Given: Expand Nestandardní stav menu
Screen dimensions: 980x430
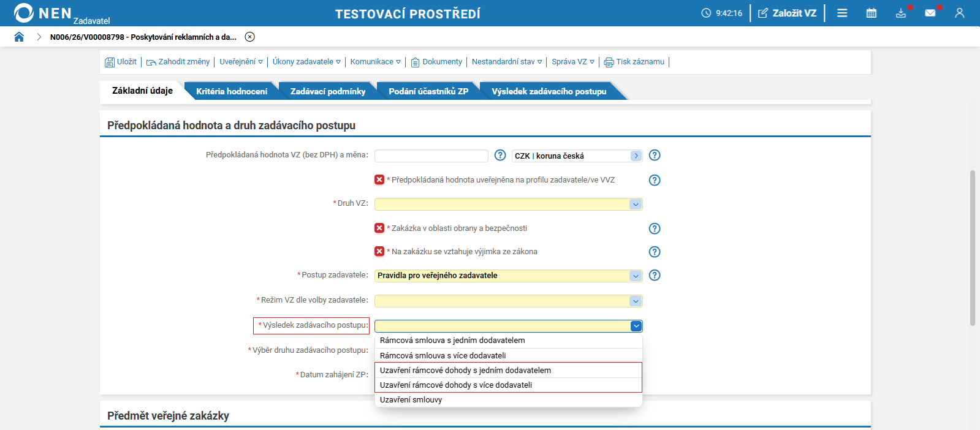Looking at the screenshot, I should [x=507, y=62].
